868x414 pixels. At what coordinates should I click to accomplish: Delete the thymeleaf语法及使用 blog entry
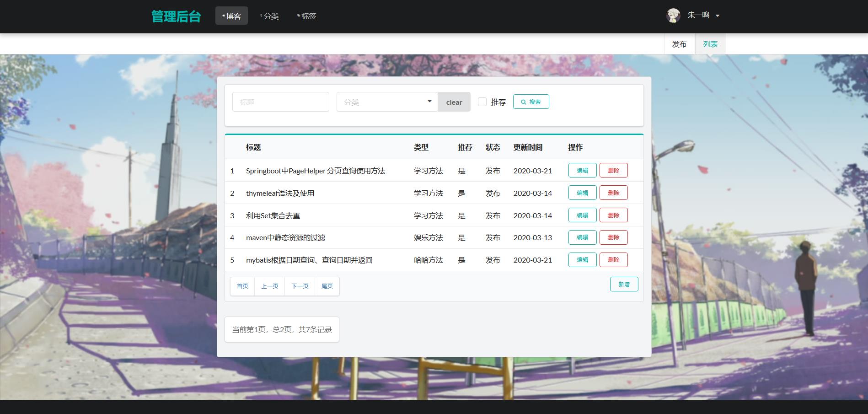coord(613,193)
